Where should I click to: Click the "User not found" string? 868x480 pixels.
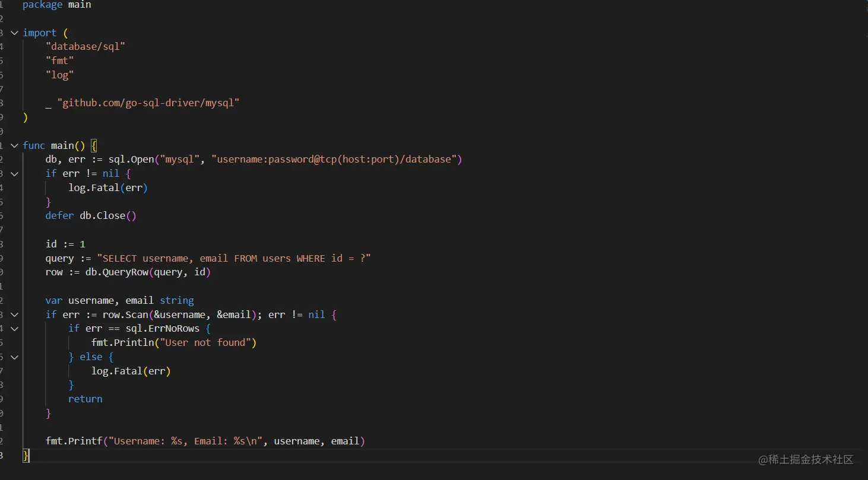tap(205, 343)
